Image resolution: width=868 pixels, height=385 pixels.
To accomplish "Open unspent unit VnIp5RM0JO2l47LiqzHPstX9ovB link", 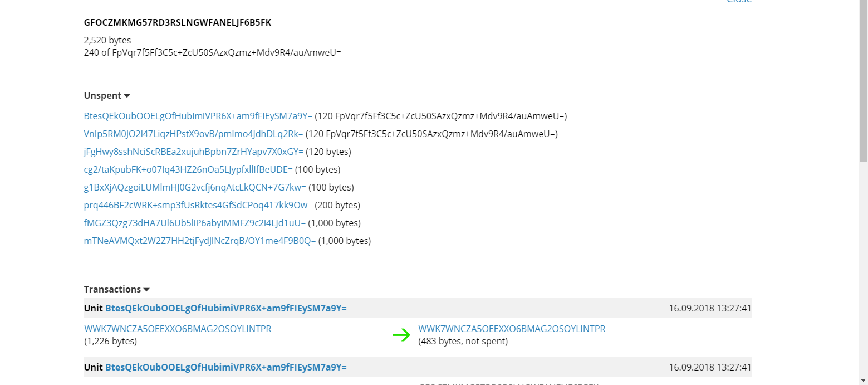I will (194, 134).
